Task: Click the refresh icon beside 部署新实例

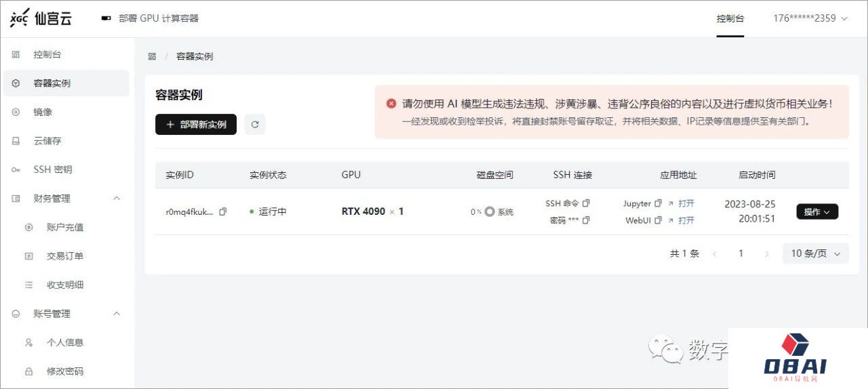Action: [255, 125]
